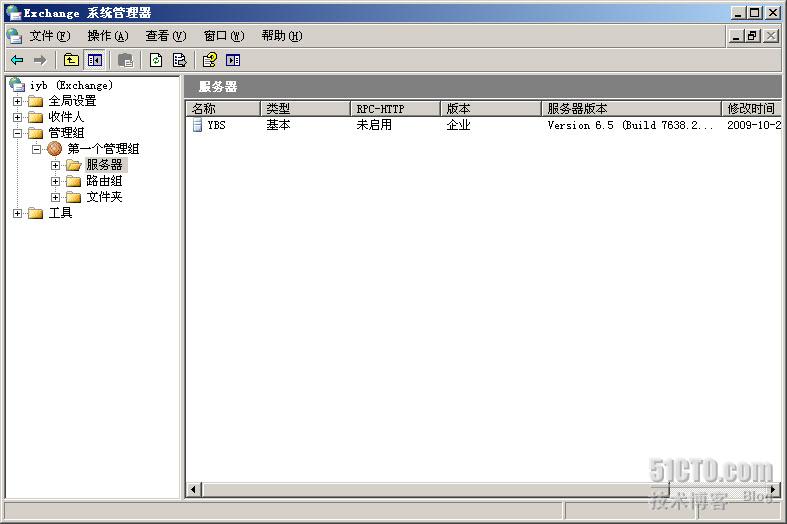Click the 全局设置 folder icon
The width and height of the screenshot is (787, 524).
(35, 101)
